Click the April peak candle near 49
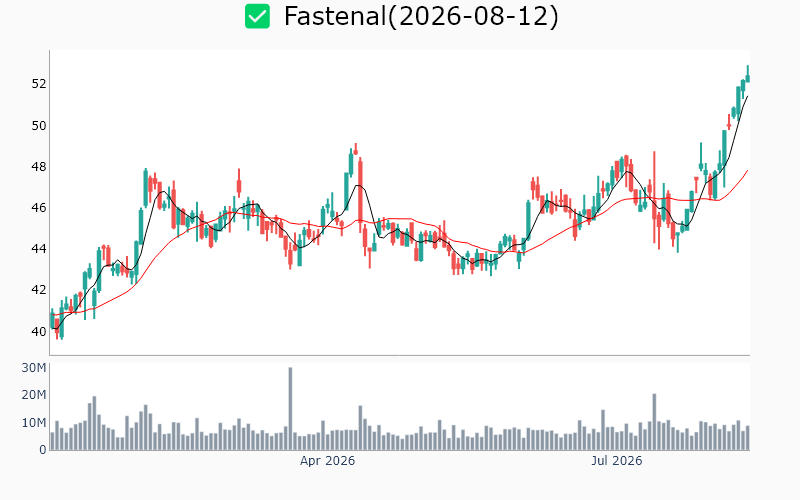 [x=356, y=149]
